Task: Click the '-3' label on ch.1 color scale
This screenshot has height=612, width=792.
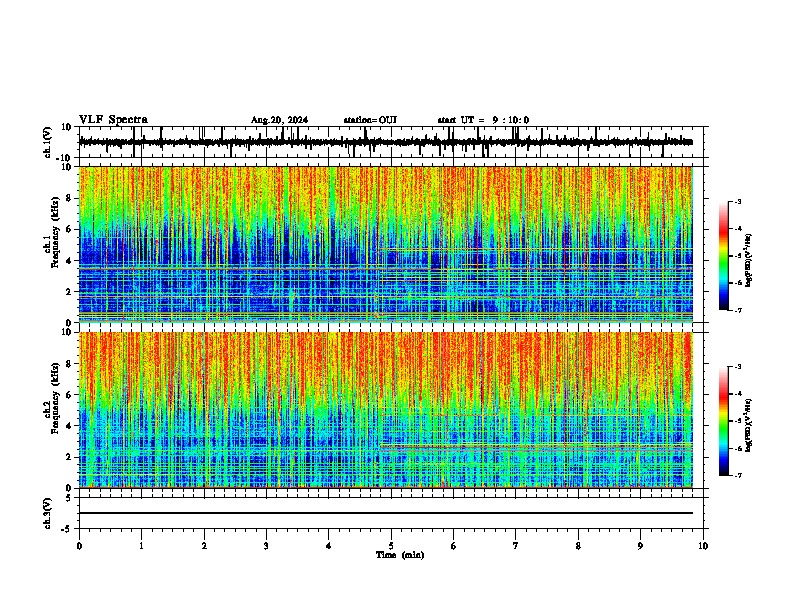Action: pyautogui.click(x=737, y=202)
